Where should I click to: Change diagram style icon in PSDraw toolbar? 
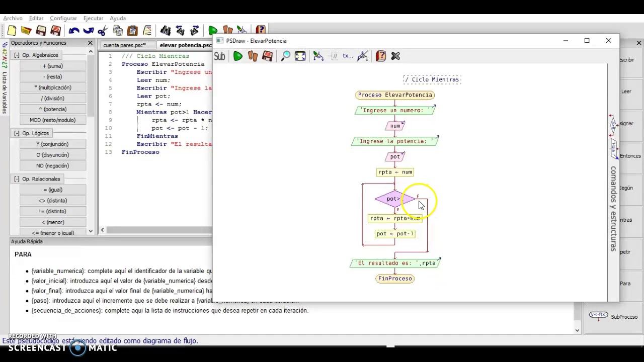[318, 56]
